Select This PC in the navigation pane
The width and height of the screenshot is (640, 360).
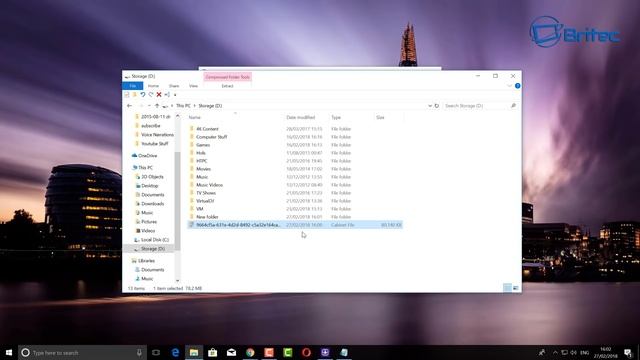[145, 168]
